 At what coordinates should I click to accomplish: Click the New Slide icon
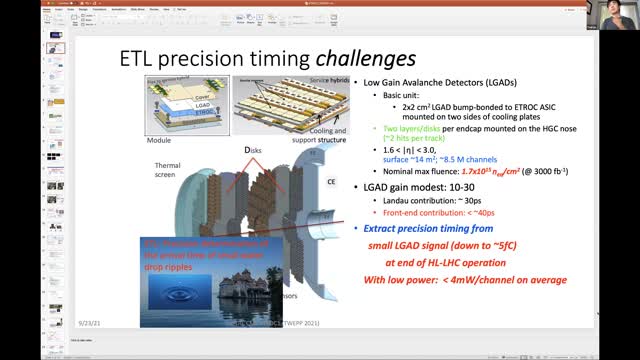(75, 19)
